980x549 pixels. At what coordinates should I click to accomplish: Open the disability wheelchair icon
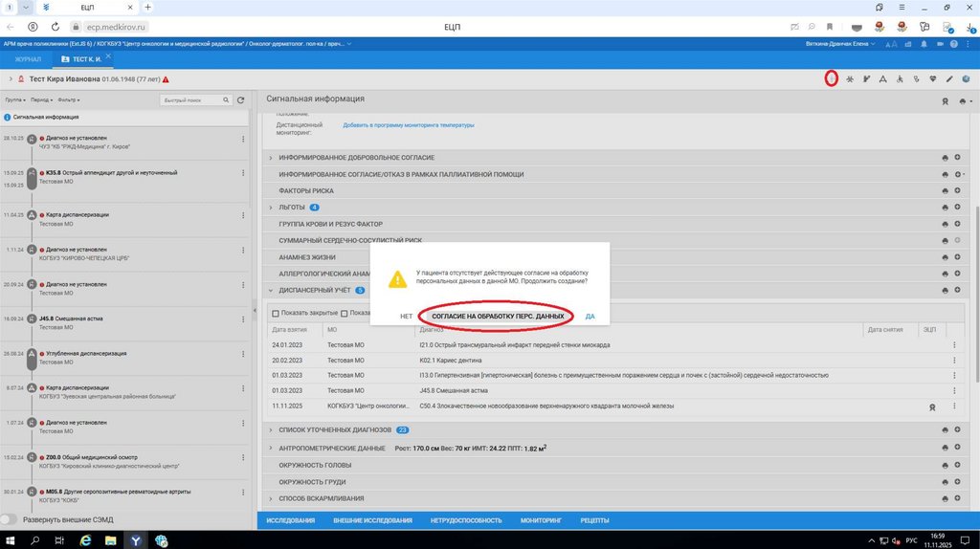(900, 79)
